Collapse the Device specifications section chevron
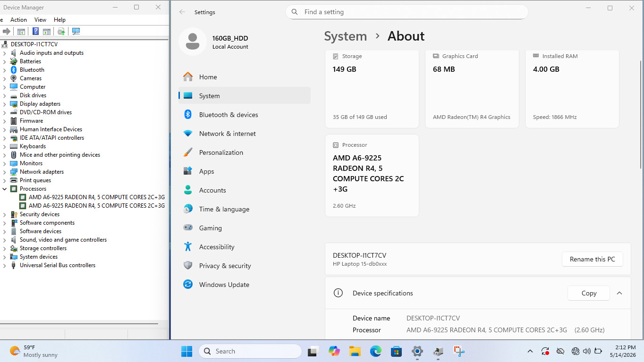 619,293
